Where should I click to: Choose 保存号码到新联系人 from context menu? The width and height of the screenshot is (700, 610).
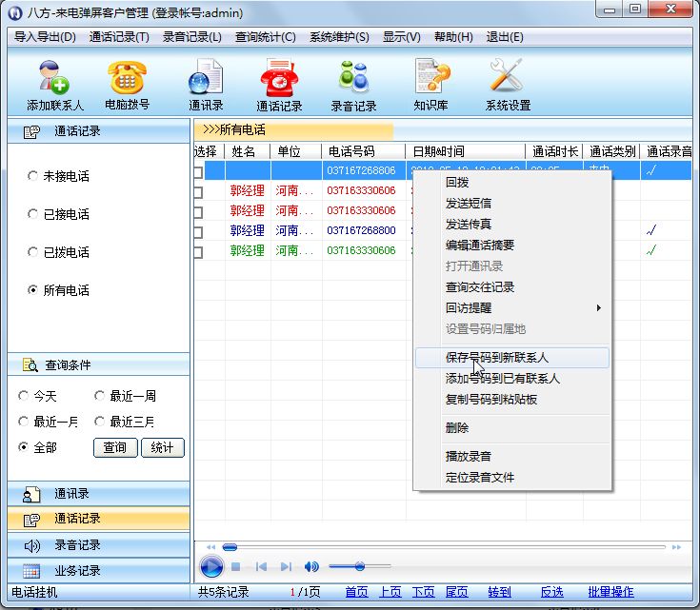click(x=510, y=358)
